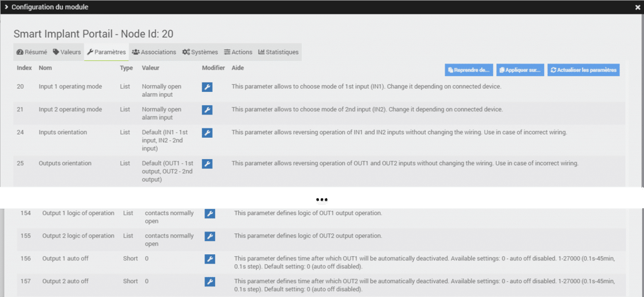Select the Modifier column header
This screenshot has height=297, width=644.
[214, 68]
